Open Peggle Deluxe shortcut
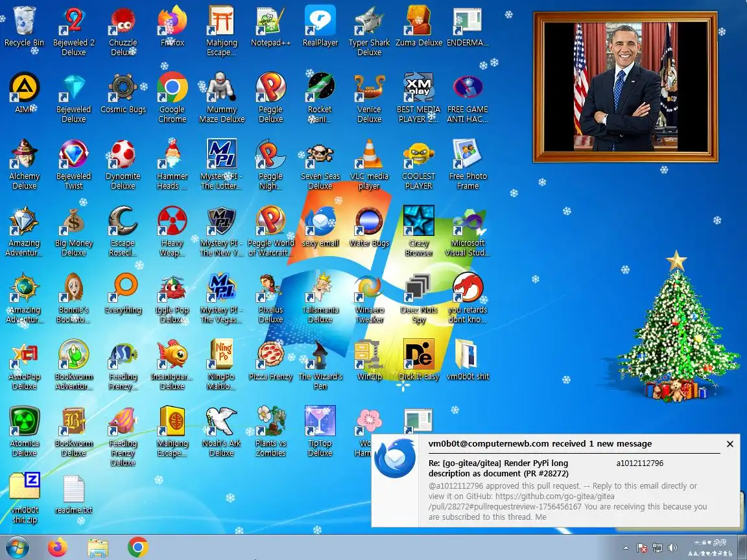 270,98
